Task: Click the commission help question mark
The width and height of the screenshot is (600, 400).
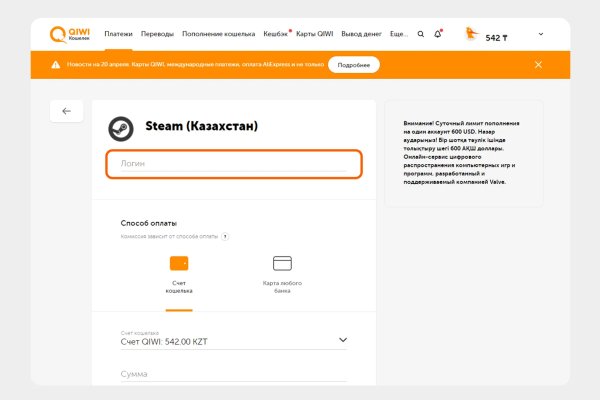Action: [x=225, y=237]
